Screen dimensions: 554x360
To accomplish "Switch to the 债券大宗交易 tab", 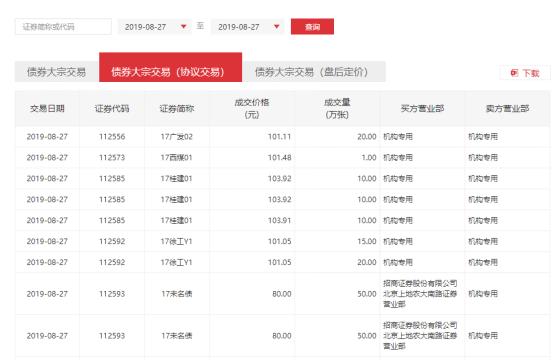I will (x=57, y=72).
